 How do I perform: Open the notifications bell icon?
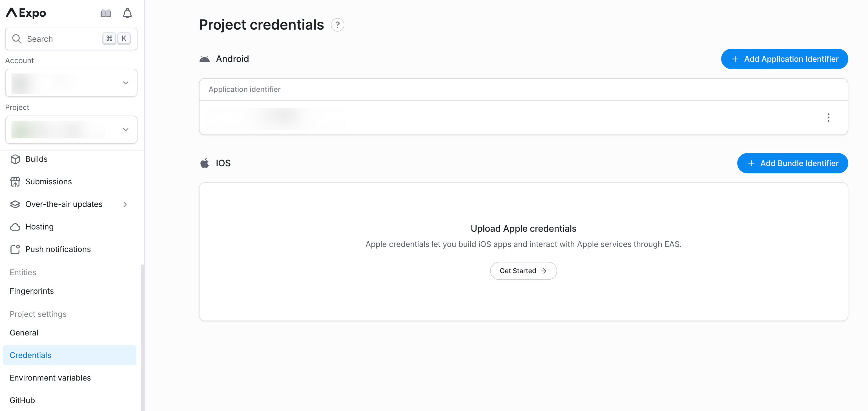pyautogui.click(x=127, y=13)
